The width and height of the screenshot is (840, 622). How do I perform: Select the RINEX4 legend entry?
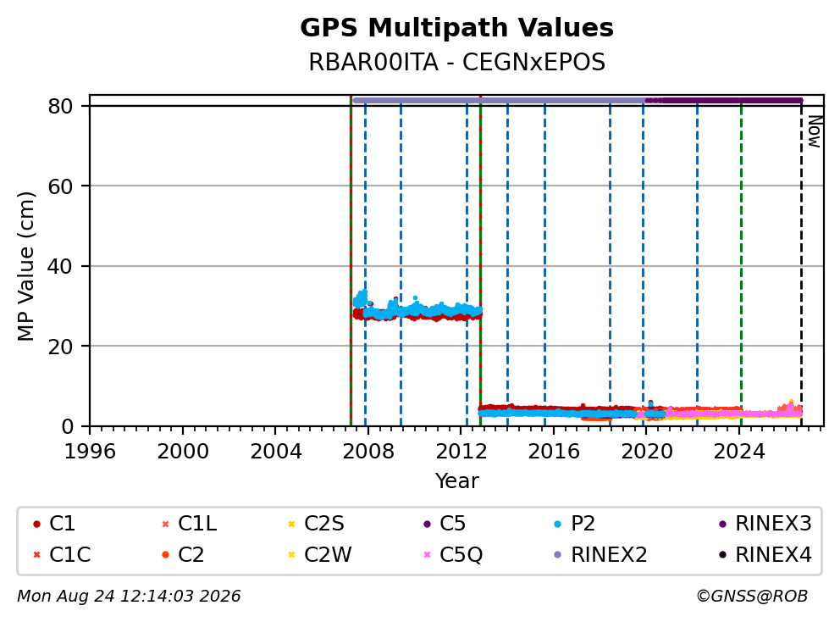(765, 554)
